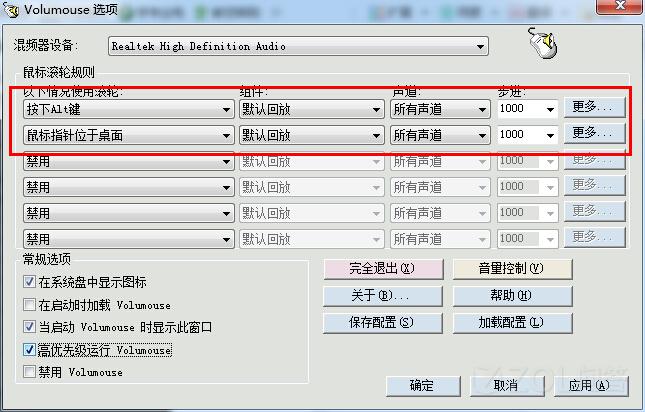
Task: Click 更多 button in the 按下Alt键 row
Action: [594, 107]
